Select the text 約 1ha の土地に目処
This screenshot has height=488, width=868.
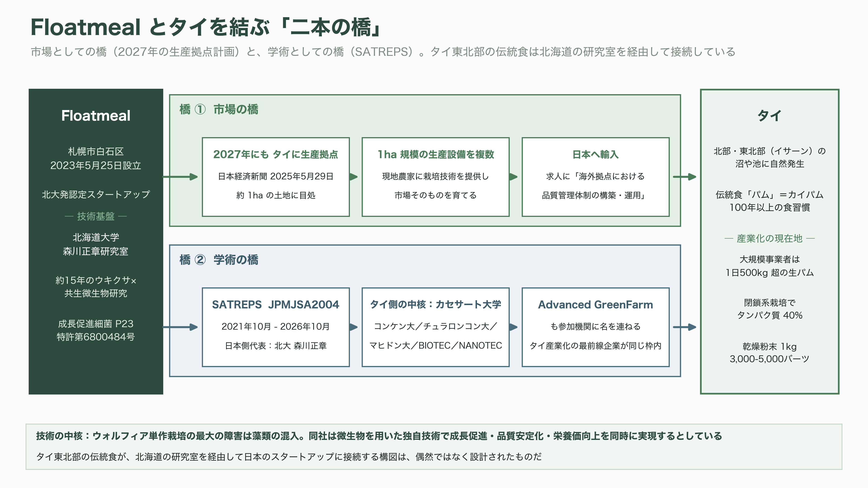[x=276, y=195]
